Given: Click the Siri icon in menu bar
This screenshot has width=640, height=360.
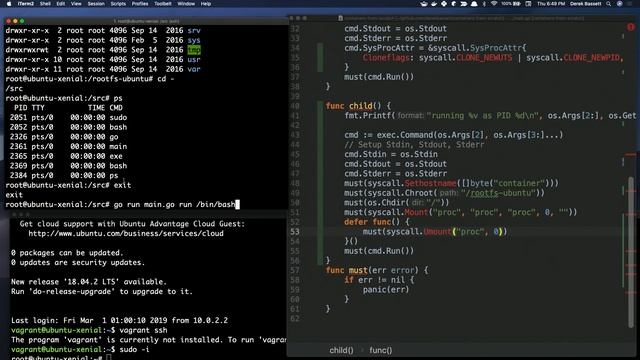Looking at the screenshot, I should 620,4.
